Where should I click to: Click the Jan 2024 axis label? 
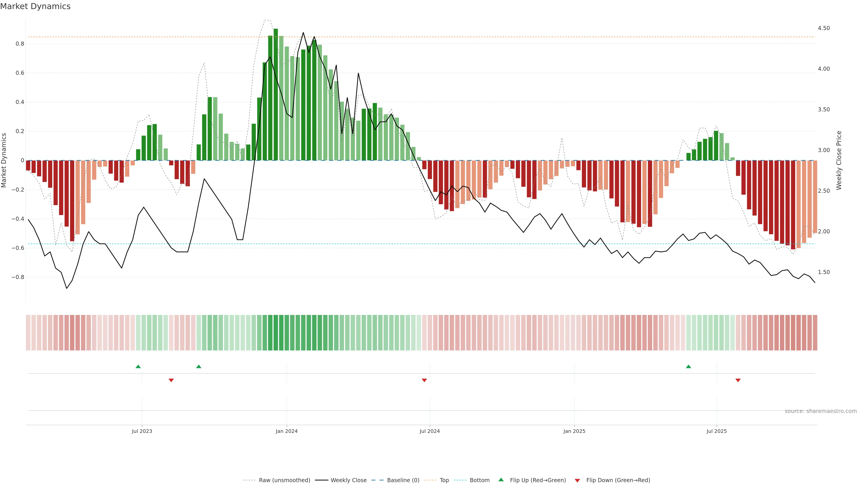click(x=286, y=431)
